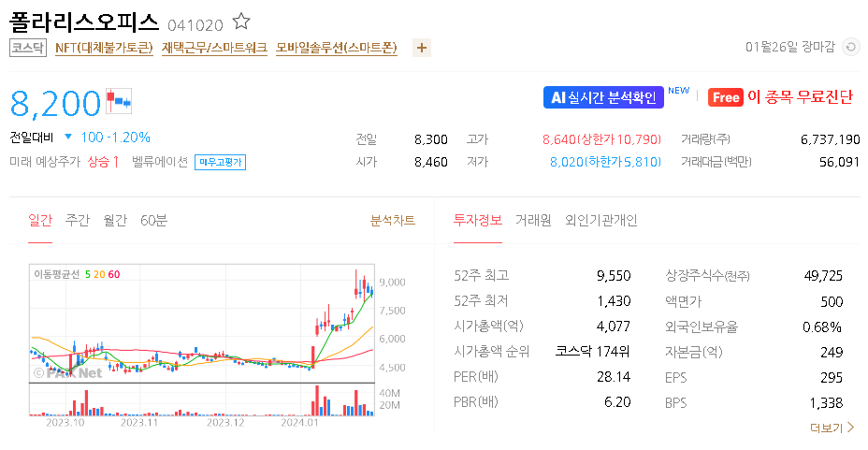Click the 시가총액(억) value 4,077
868x450 pixels.
click(614, 327)
